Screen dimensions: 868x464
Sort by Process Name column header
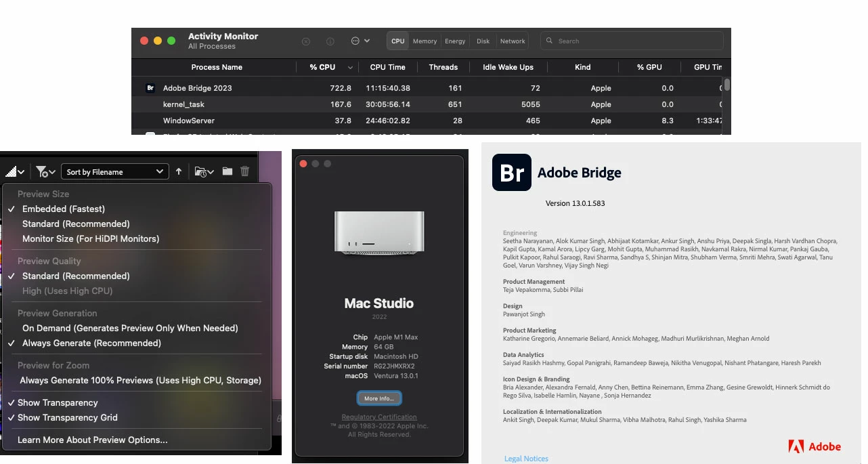[x=217, y=68]
